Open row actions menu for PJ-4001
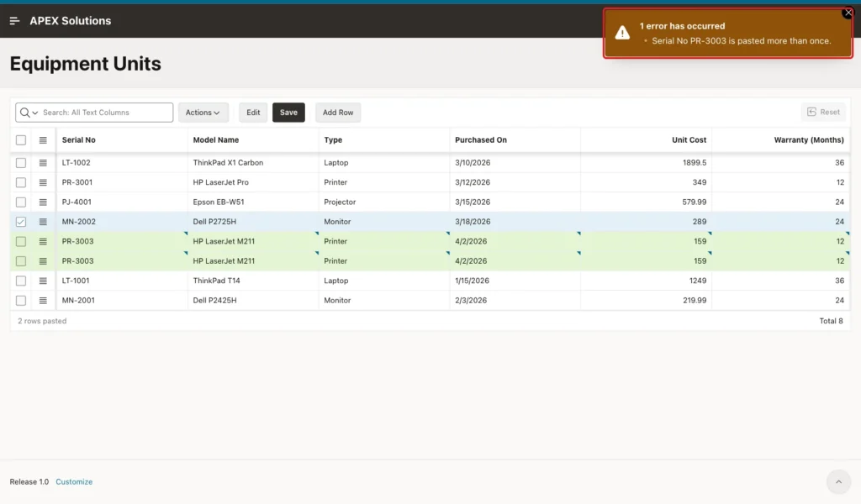 click(43, 202)
